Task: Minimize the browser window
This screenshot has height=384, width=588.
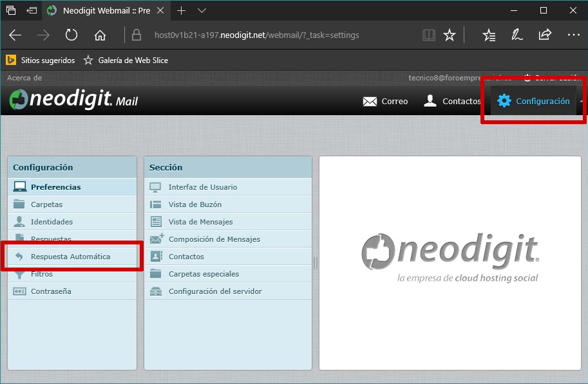Action: [514, 10]
